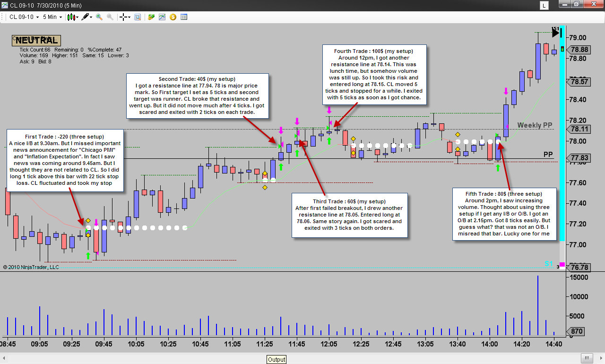The height and width of the screenshot is (364, 605).
Task: Click the 76.78 S1 price marker
Action: coord(579,268)
